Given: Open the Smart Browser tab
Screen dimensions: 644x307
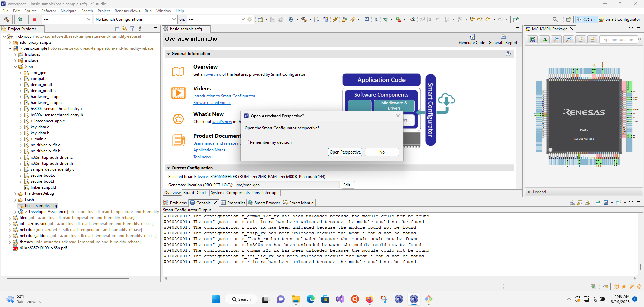Looking at the screenshot, I should coord(264,203).
